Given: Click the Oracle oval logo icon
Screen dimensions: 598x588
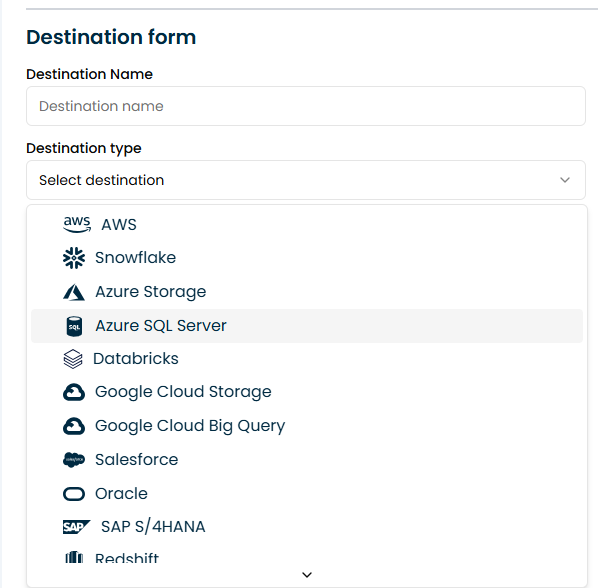Looking at the screenshot, I should click(x=74, y=494).
